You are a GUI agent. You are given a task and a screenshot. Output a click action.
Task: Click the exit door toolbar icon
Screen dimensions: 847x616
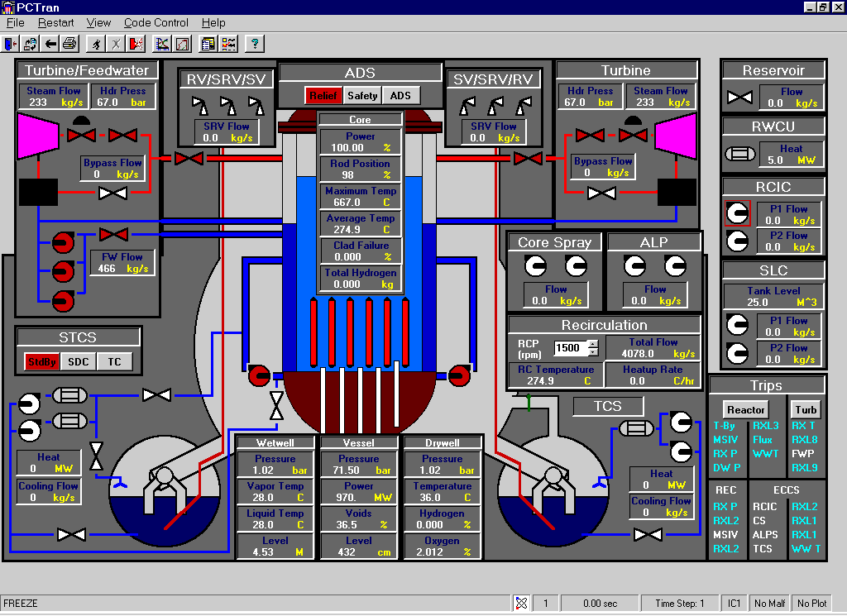click(x=11, y=44)
